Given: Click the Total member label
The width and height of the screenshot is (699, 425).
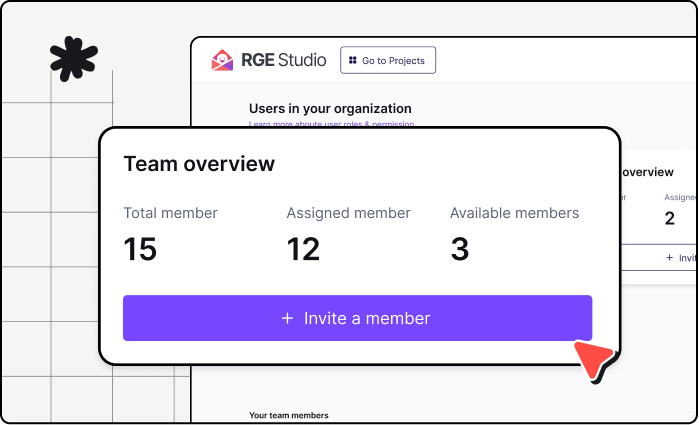Looking at the screenshot, I should point(170,213).
